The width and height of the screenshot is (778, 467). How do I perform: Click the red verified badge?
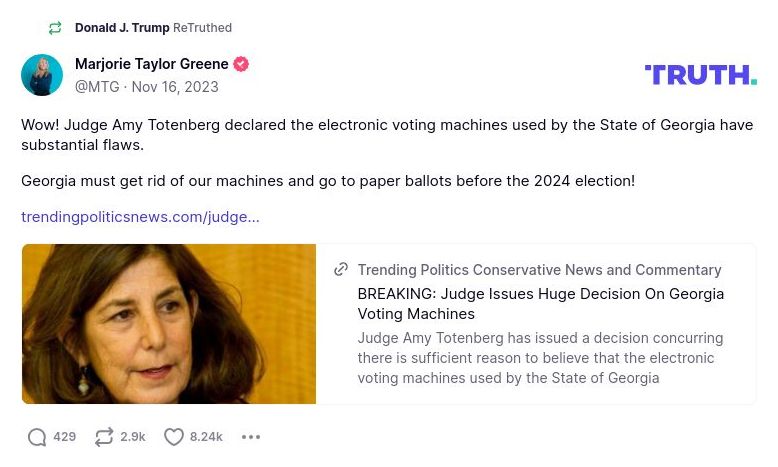click(241, 64)
